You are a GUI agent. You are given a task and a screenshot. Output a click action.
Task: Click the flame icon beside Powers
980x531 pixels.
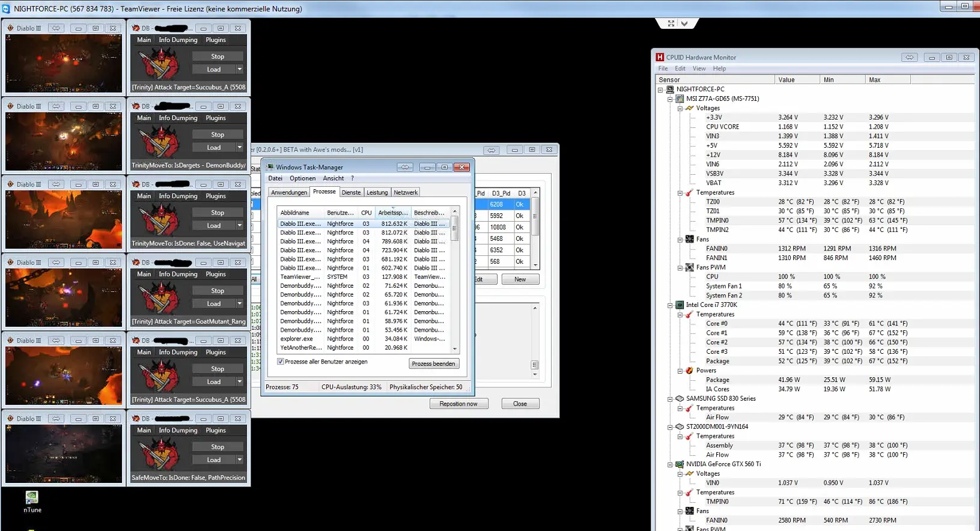690,370
